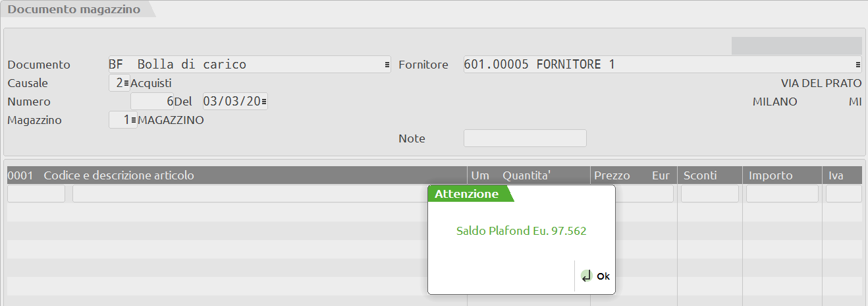Expand the Causale selection list

point(126,84)
